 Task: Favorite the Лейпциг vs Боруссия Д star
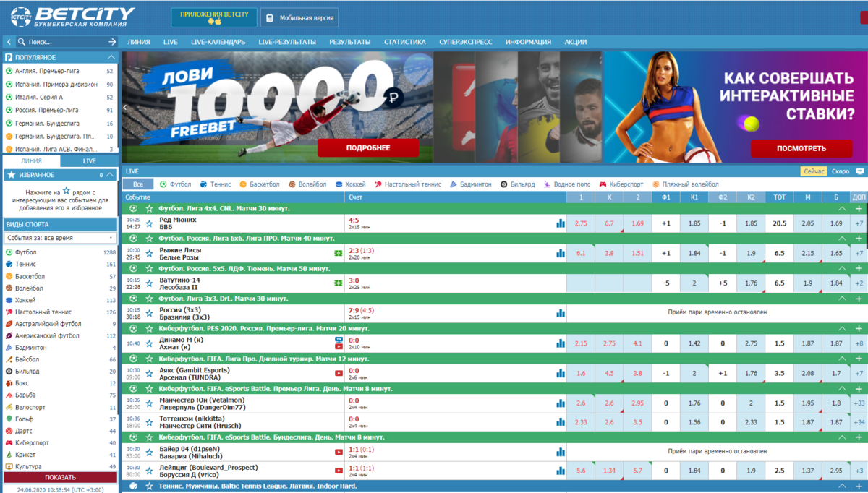point(150,471)
